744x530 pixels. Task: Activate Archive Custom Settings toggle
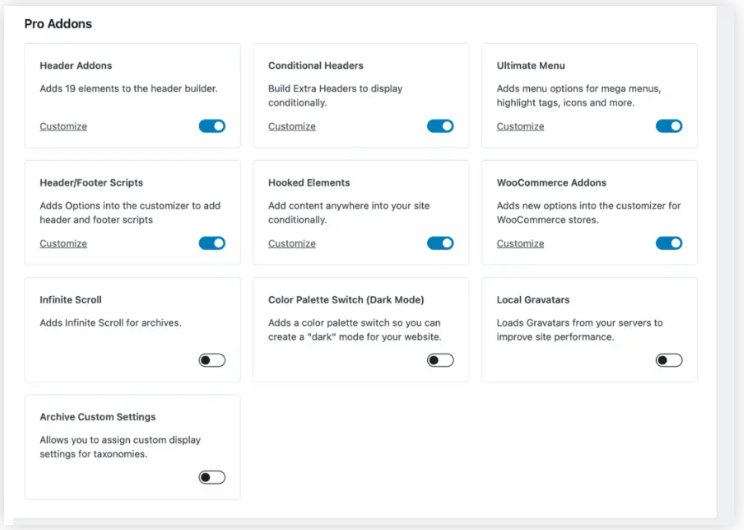pyautogui.click(x=212, y=477)
